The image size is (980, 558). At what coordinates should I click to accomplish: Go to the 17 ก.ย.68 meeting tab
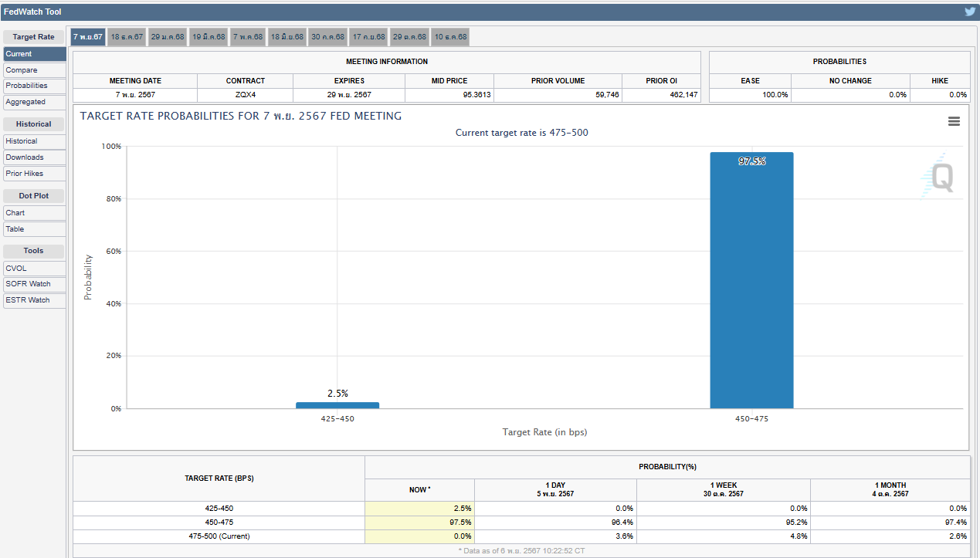pyautogui.click(x=368, y=37)
